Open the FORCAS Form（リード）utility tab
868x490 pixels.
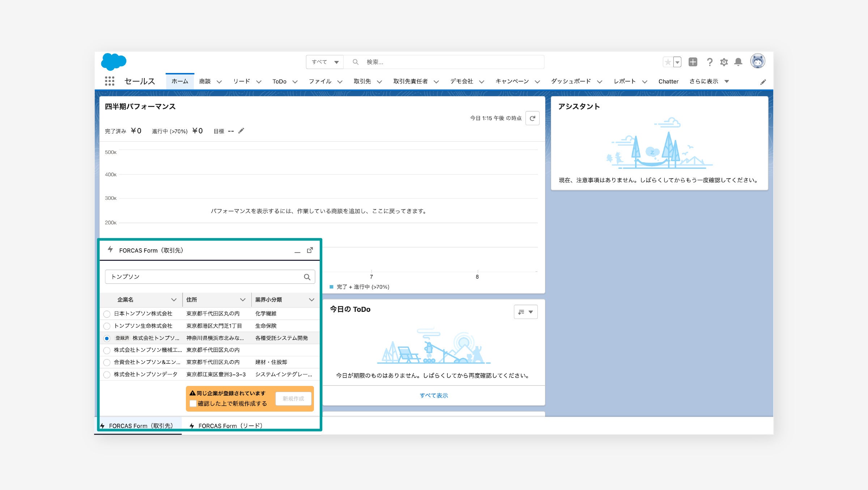pos(226,426)
